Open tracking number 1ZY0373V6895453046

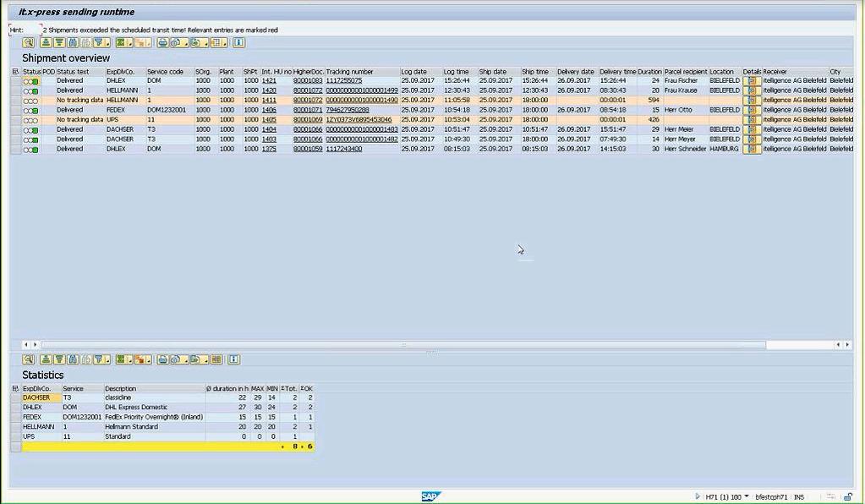(359, 120)
